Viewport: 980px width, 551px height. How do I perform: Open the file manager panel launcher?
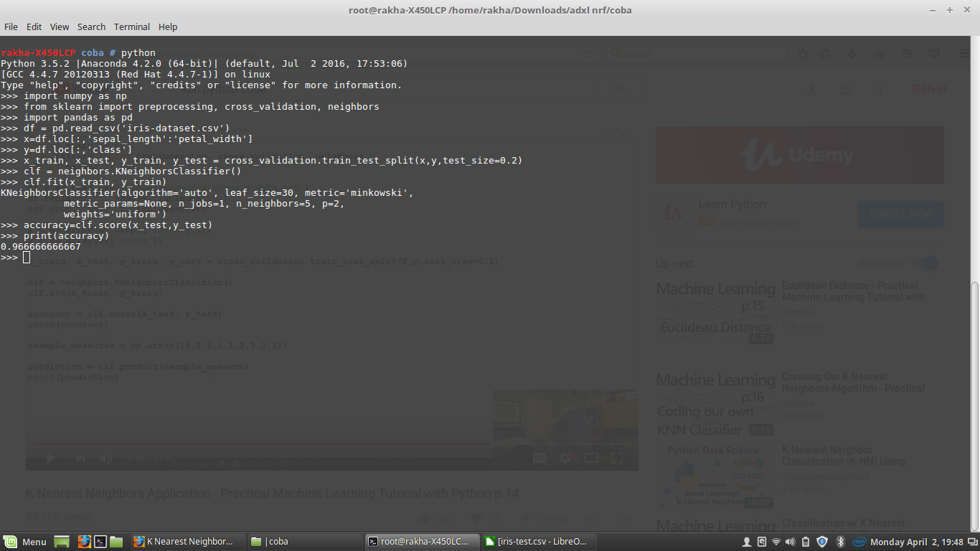click(x=116, y=542)
